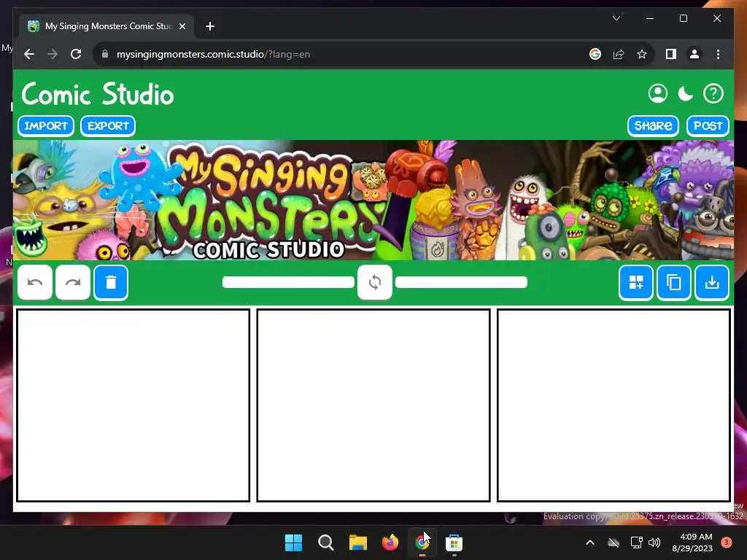Show hidden system tray icons

(x=589, y=542)
